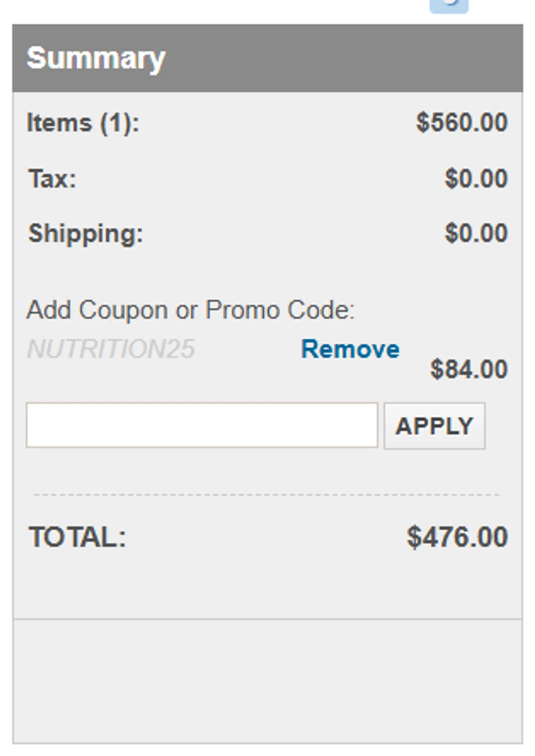The image size is (535, 756).
Task: Select the Items (1) label
Action: click(83, 123)
